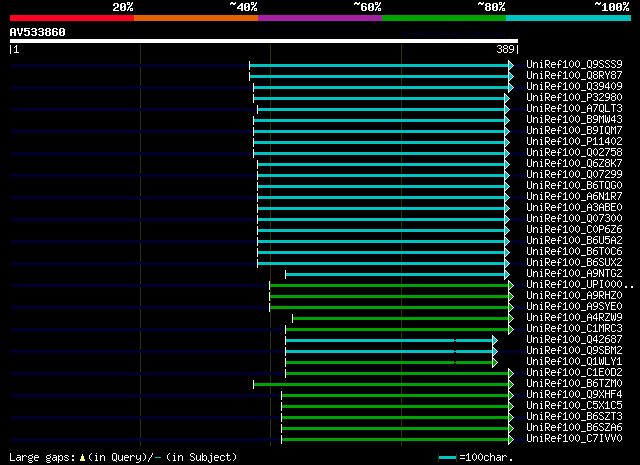
Task: Click the green ~80% identity legend segment
Action: [x=444, y=18]
